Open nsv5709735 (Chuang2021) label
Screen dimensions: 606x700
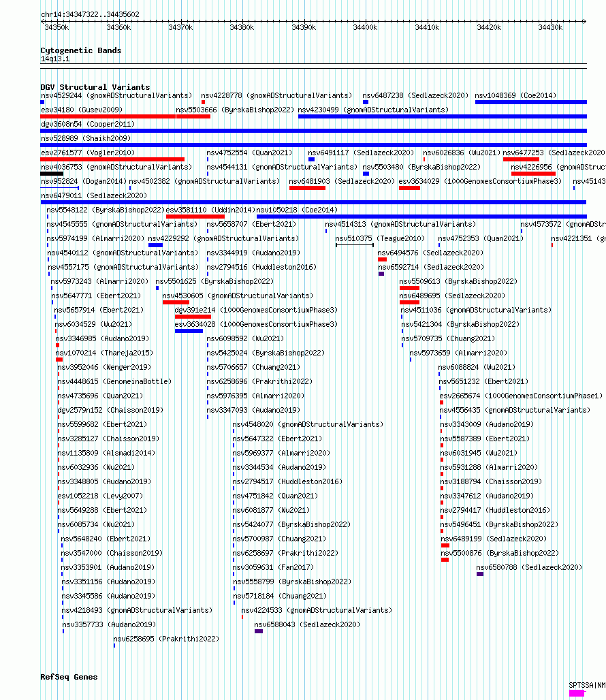tap(448, 338)
